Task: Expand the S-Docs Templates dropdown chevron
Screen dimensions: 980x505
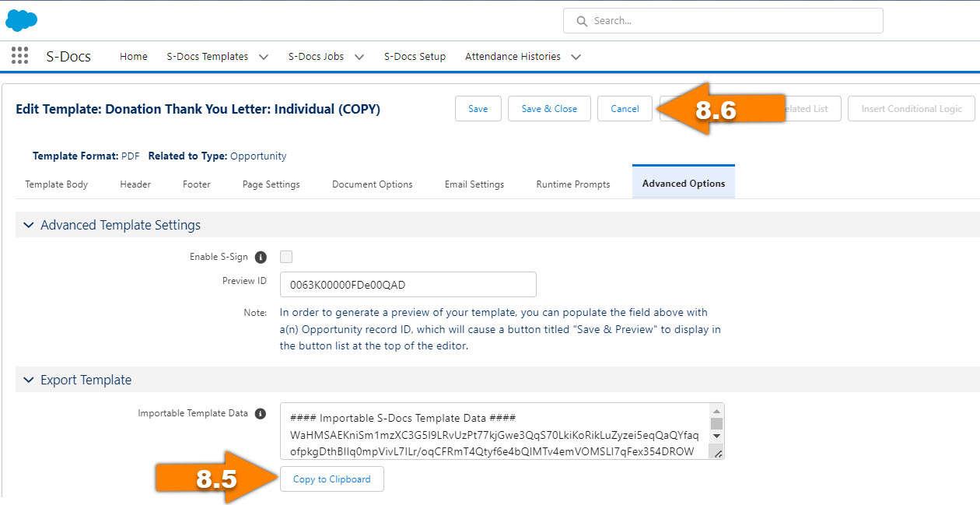Action: [x=264, y=57]
